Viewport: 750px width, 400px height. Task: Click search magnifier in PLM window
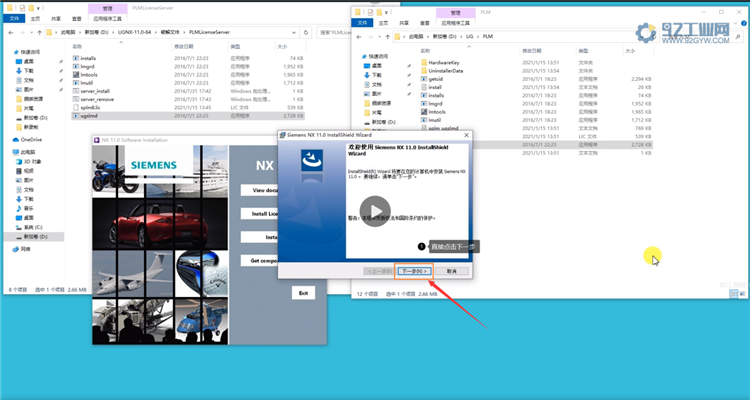(x=739, y=36)
